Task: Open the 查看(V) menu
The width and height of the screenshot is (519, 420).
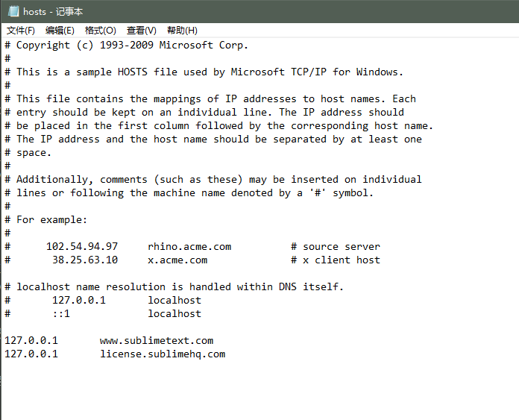Action: click(x=142, y=31)
